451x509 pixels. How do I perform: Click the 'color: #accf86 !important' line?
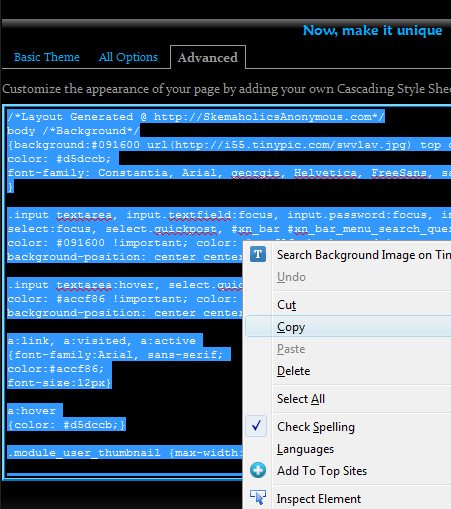pos(125,299)
